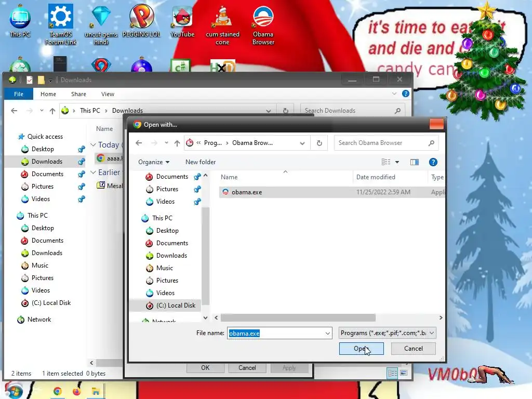Screen dimensions: 532x399
Task: Click the Prog... breadcrumb in dialog path
Action: click(212, 143)
